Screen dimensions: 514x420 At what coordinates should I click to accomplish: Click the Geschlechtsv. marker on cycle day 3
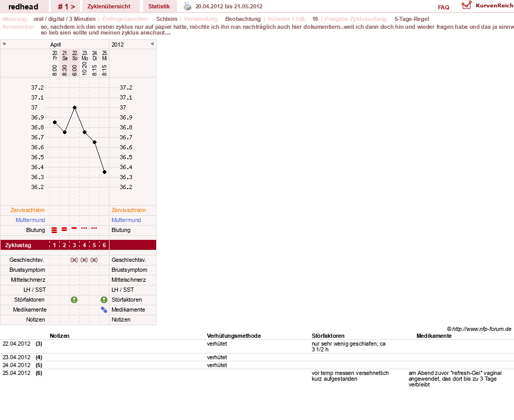click(74, 260)
